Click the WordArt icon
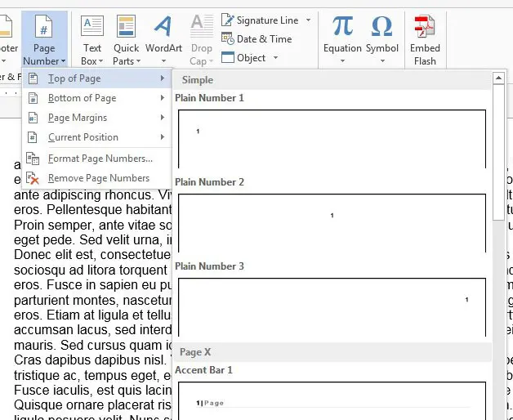 coord(163,28)
